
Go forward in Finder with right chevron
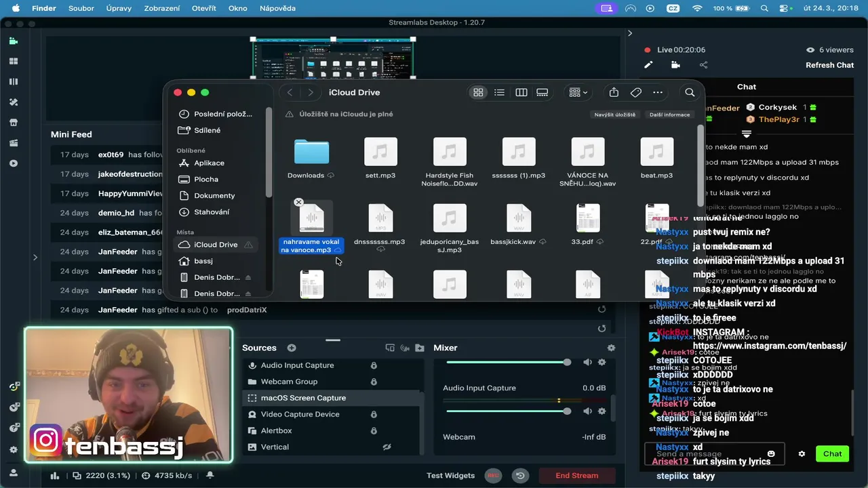(x=311, y=92)
